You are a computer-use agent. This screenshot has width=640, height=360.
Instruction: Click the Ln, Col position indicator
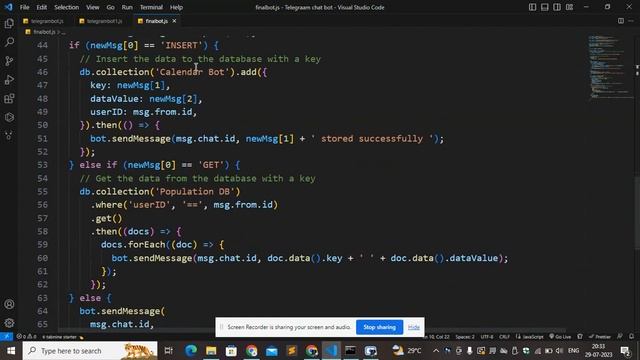(x=437, y=337)
